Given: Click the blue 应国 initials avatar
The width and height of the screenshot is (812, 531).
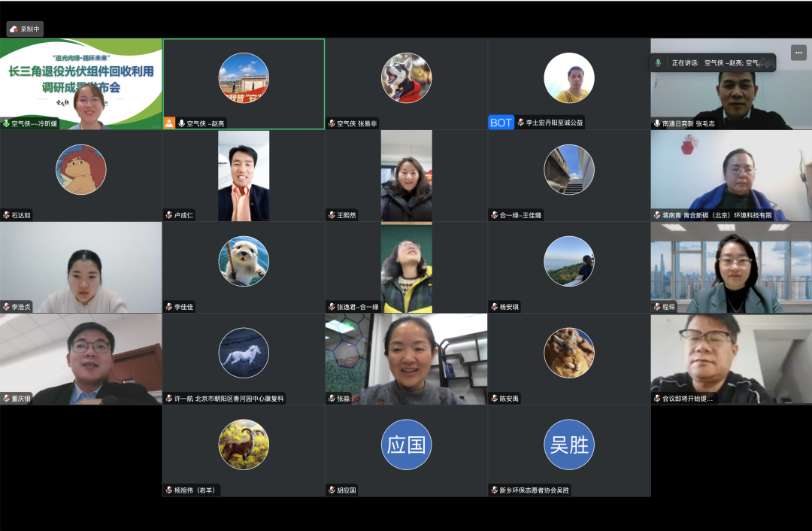Looking at the screenshot, I should click(406, 445).
